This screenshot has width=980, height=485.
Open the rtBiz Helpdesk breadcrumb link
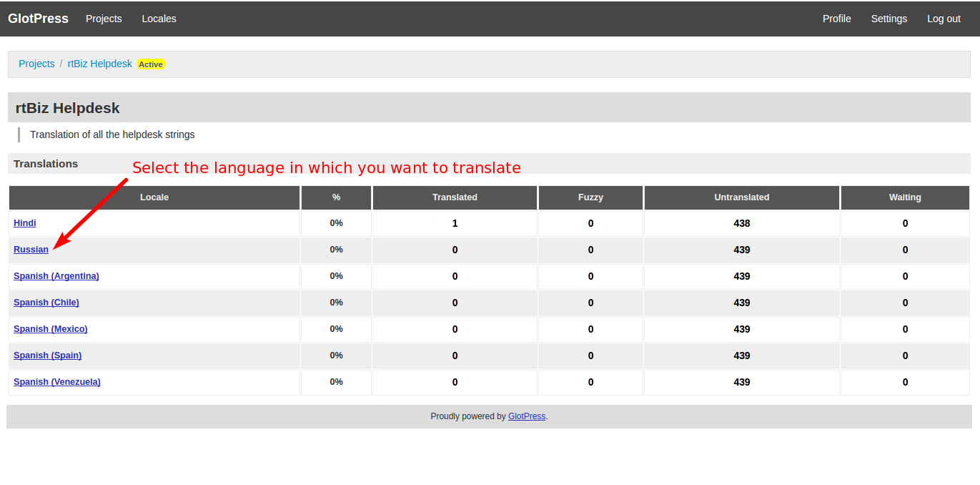pos(100,64)
